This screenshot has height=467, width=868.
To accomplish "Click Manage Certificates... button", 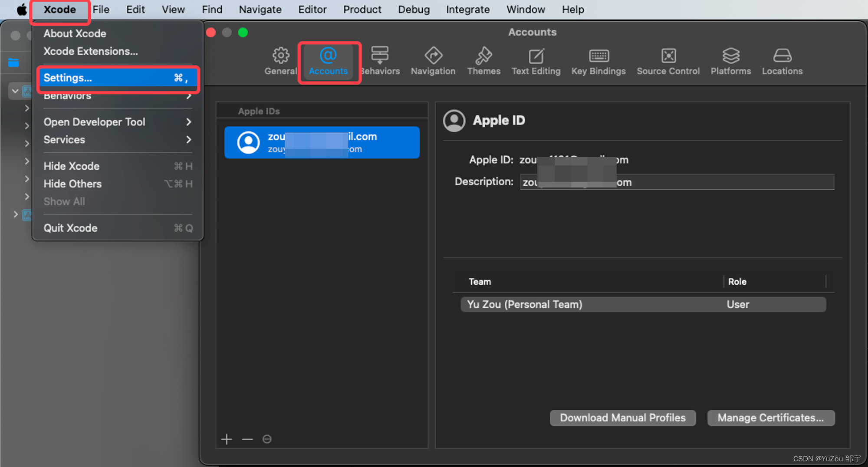I will click(x=770, y=418).
